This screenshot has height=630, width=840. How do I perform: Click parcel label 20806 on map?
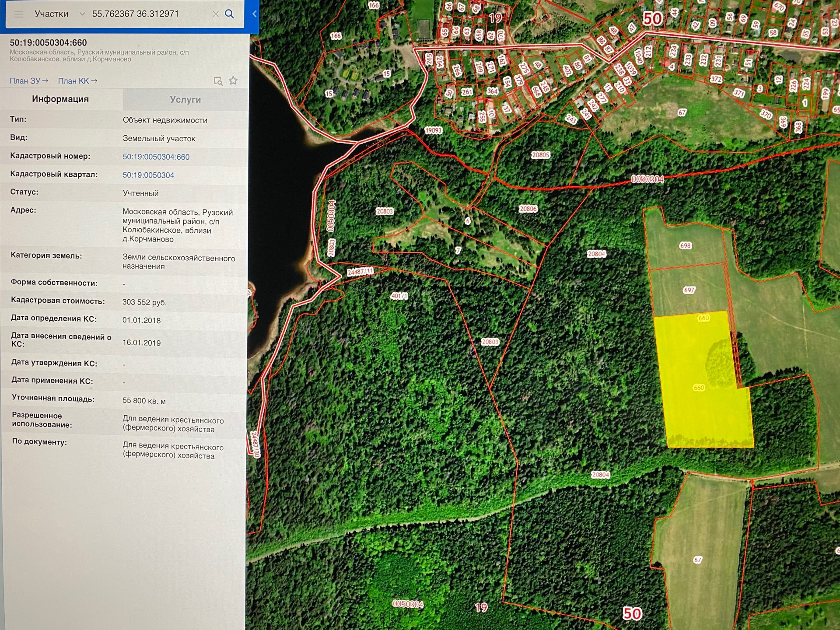528,209
